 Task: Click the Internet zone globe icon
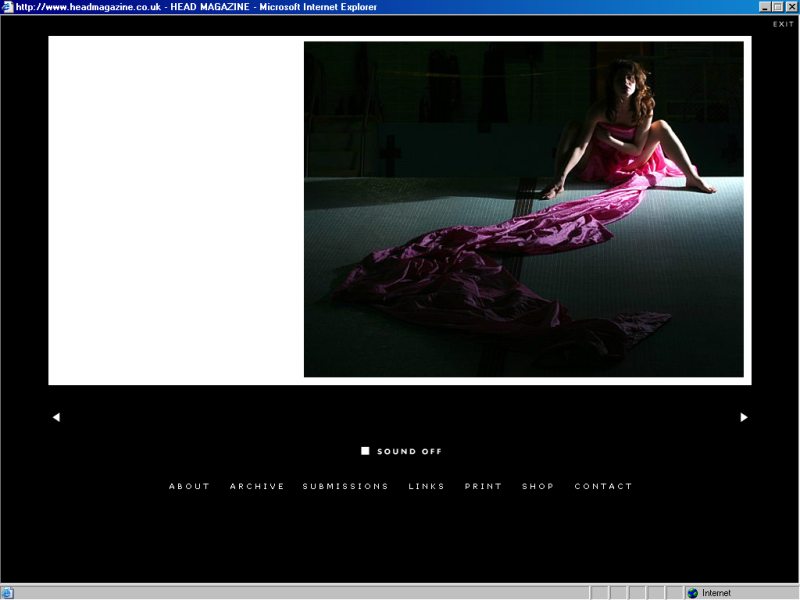click(x=692, y=593)
